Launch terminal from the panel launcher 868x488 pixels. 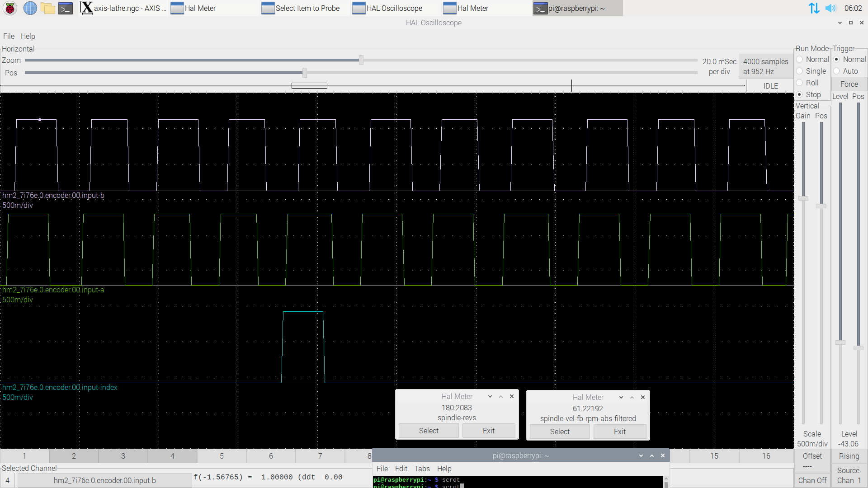point(66,8)
